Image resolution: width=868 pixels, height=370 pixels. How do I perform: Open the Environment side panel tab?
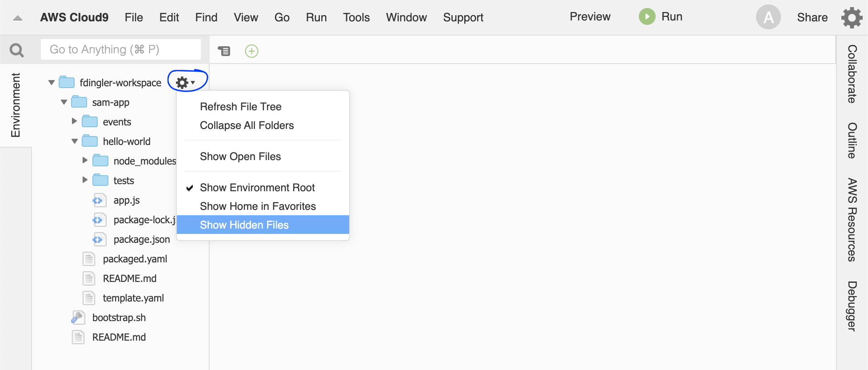click(x=16, y=105)
